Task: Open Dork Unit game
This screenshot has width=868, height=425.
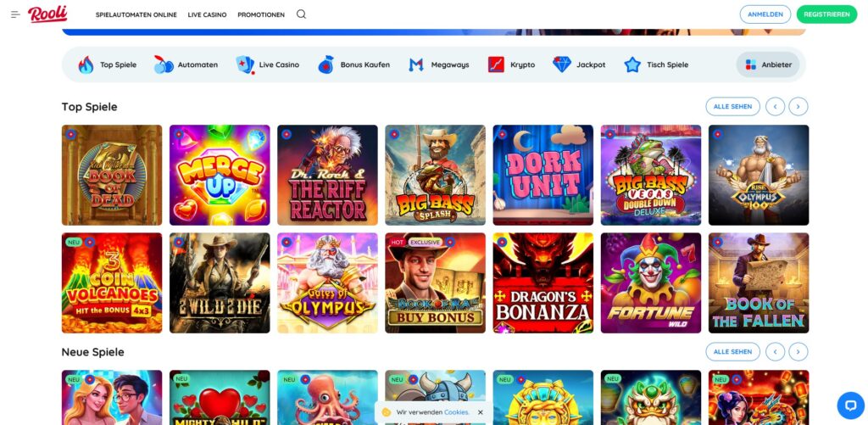Action: click(543, 175)
